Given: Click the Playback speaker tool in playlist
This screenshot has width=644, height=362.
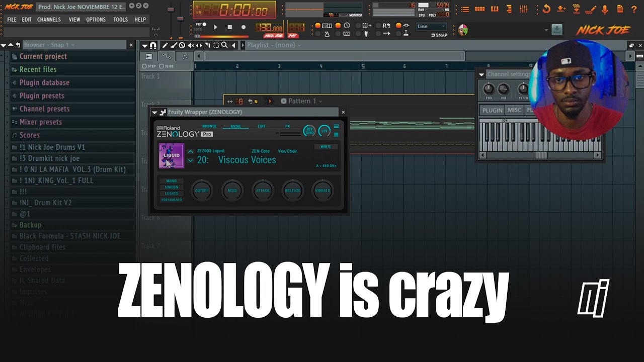Looking at the screenshot, I should (x=233, y=45).
